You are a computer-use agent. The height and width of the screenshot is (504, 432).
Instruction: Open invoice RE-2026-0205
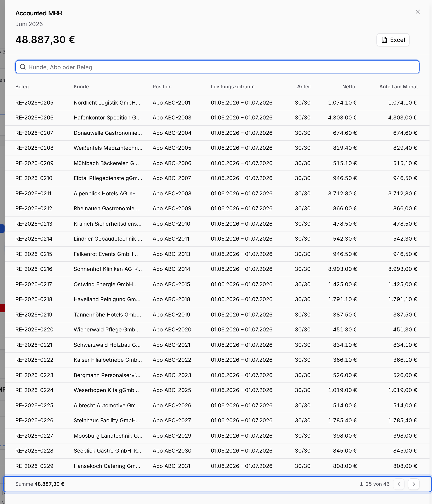click(34, 103)
